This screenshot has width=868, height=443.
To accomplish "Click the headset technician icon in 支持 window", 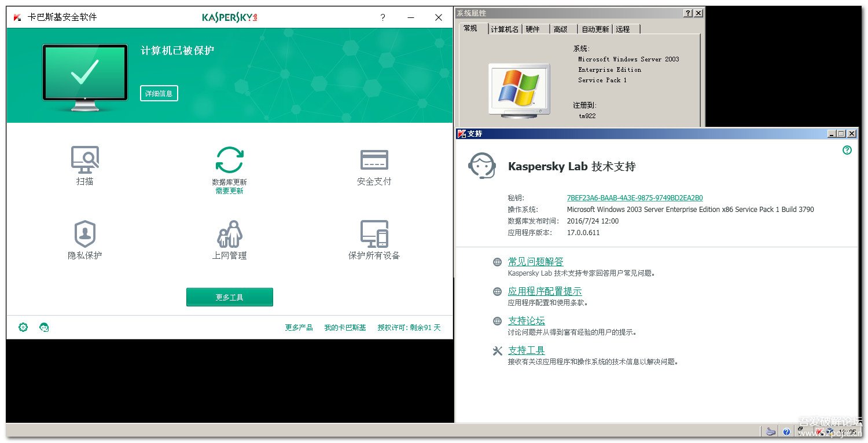I will click(481, 167).
